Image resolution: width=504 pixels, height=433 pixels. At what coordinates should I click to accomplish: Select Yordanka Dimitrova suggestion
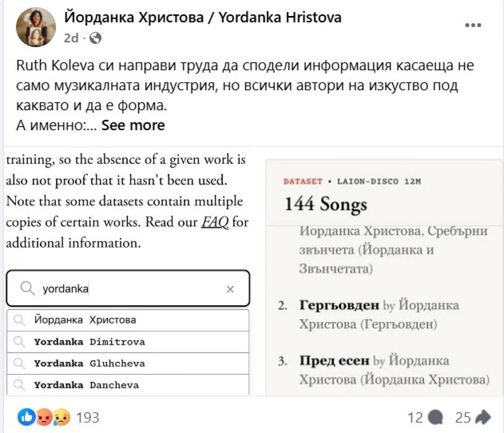pos(128,342)
